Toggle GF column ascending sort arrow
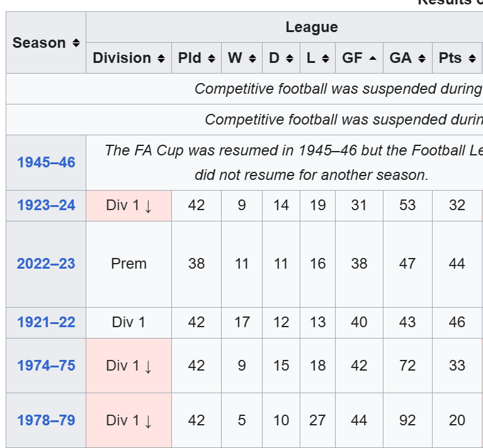 point(372,59)
